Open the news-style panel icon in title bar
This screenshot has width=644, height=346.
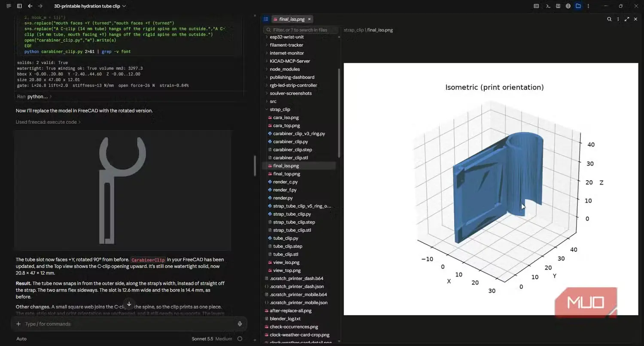536,6
